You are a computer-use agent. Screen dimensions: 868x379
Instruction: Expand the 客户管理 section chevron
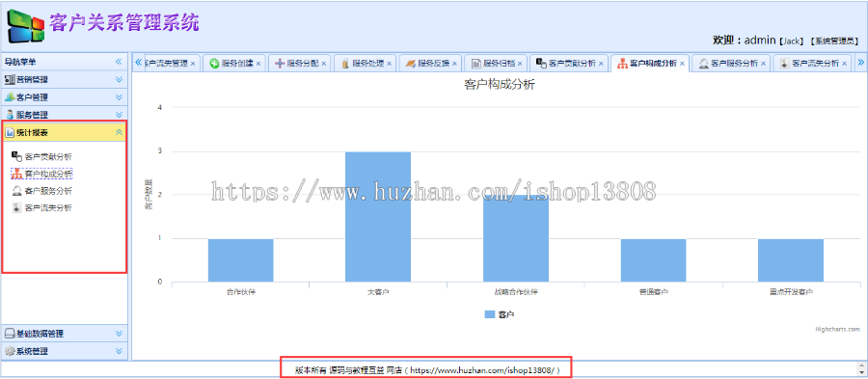(119, 96)
